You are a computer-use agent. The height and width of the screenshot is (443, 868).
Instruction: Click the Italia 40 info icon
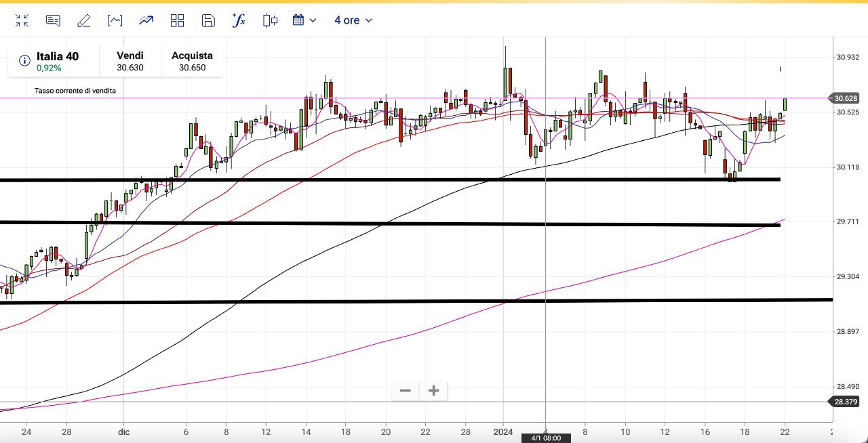pyautogui.click(x=24, y=61)
